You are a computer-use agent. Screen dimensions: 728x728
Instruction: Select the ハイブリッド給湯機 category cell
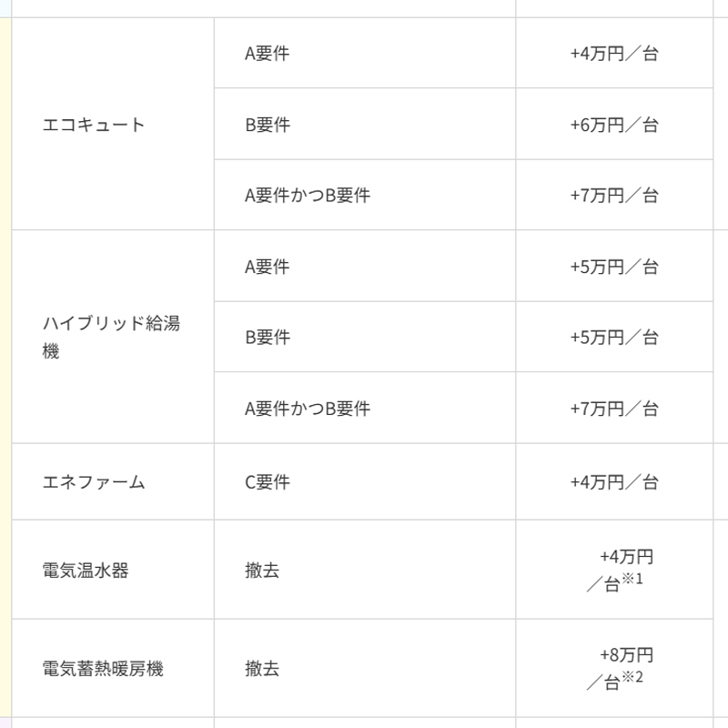(113, 337)
